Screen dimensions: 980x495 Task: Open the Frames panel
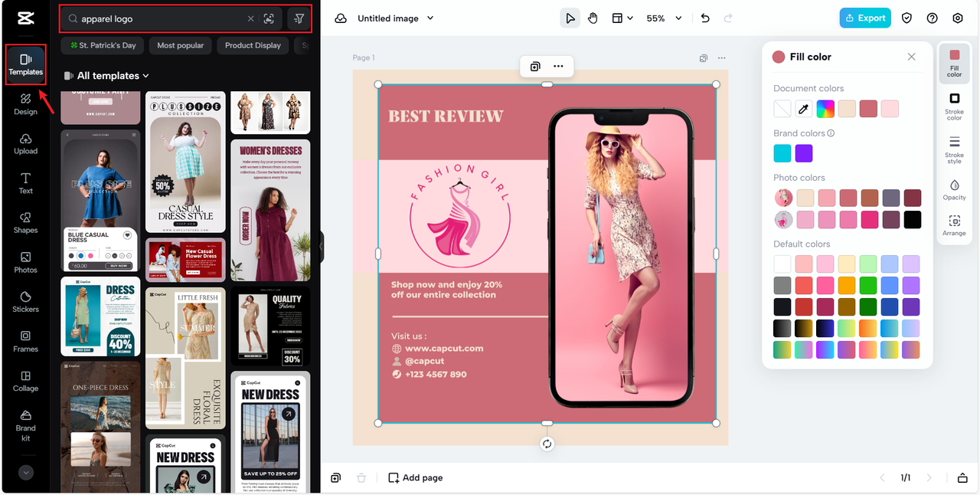(25, 342)
